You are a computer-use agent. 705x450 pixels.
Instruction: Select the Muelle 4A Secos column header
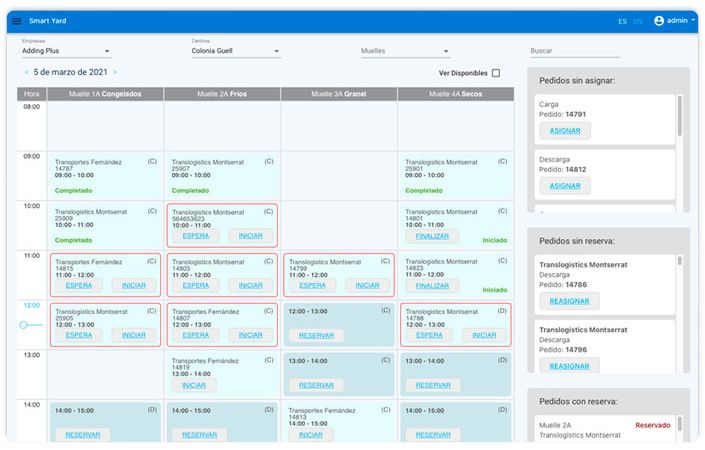coord(456,94)
